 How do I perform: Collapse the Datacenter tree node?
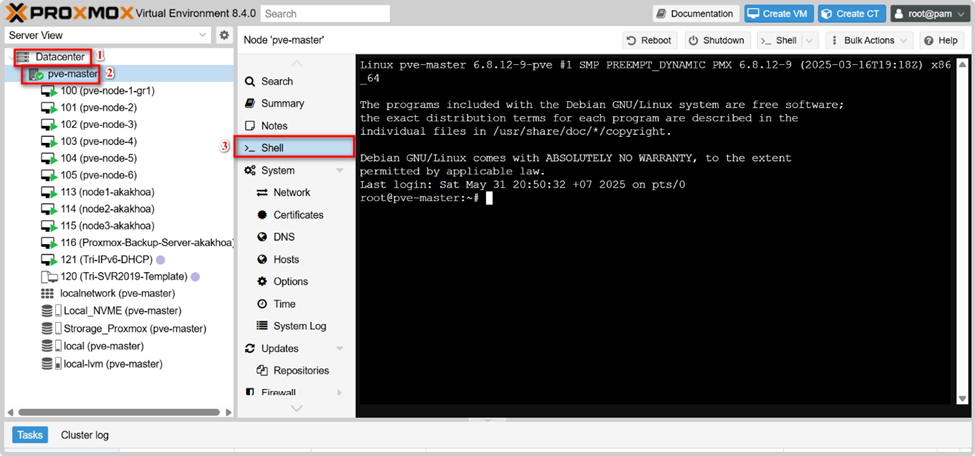pyautogui.click(x=13, y=57)
